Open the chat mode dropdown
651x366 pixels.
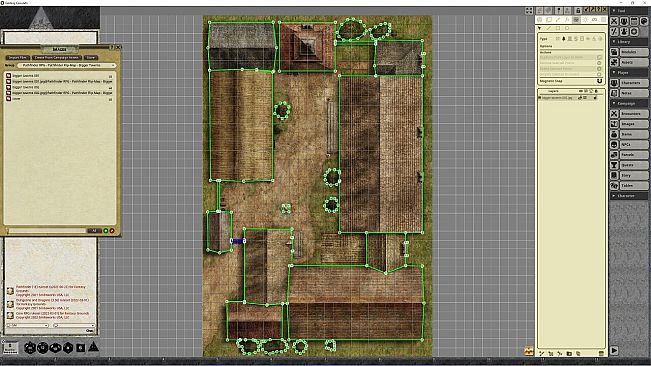pos(28,325)
